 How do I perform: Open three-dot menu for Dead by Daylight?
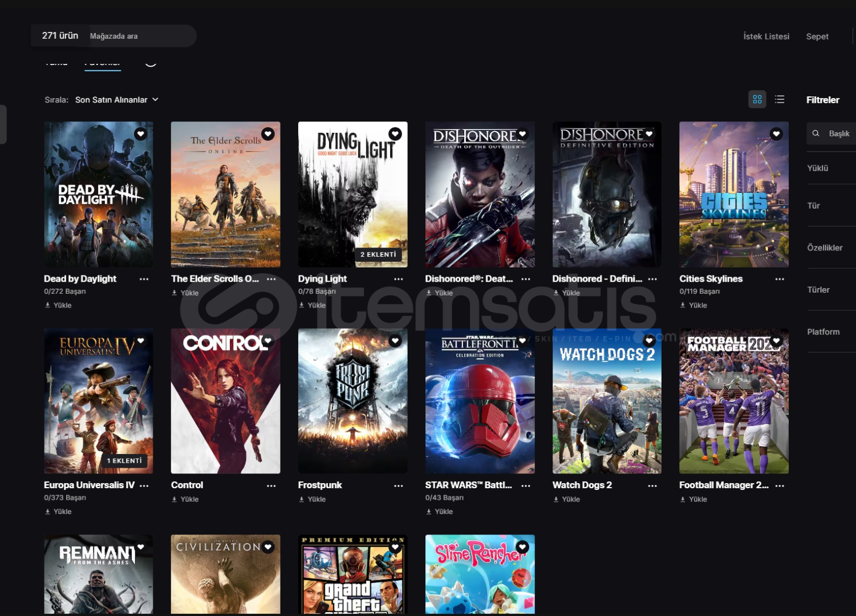(x=144, y=279)
